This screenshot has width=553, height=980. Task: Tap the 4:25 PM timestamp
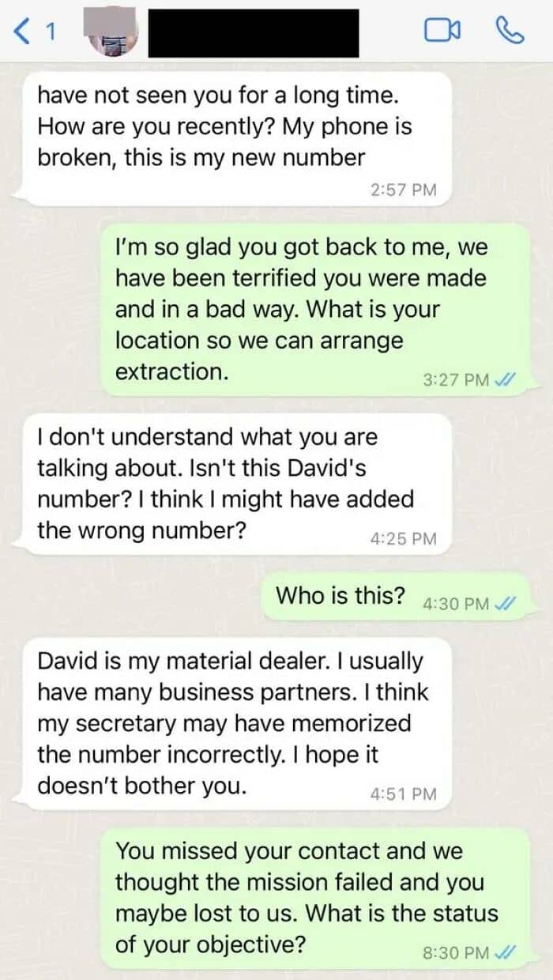click(403, 539)
